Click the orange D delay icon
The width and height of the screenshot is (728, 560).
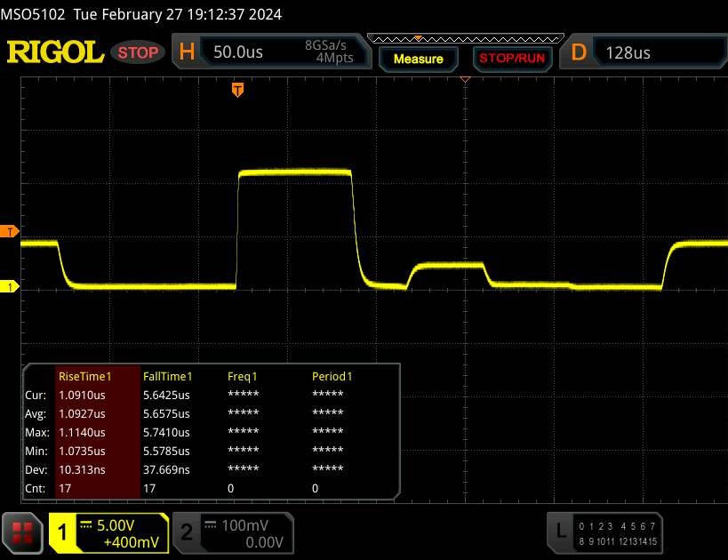point(579,52)
